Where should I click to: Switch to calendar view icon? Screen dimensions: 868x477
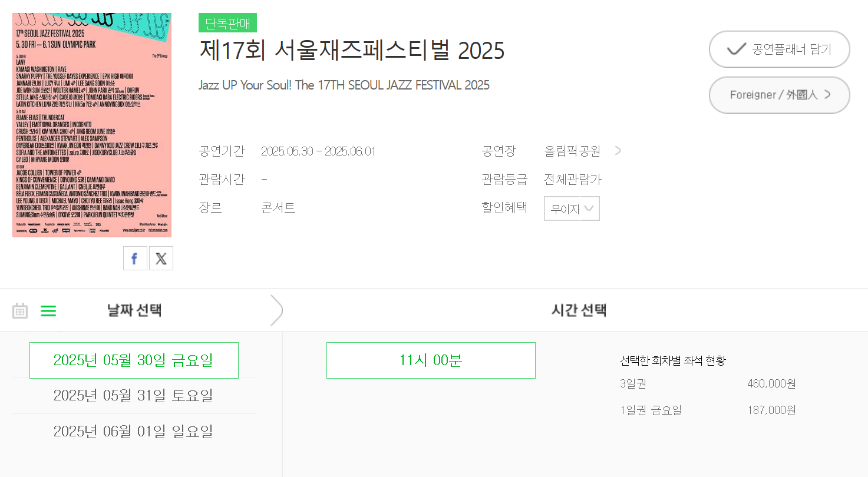tap(20, 310)
